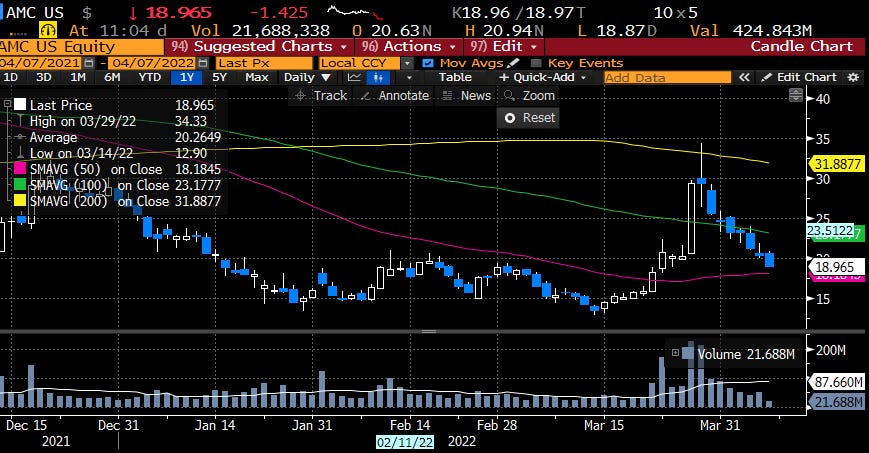Select the 6M range tab

pos(112,78)
